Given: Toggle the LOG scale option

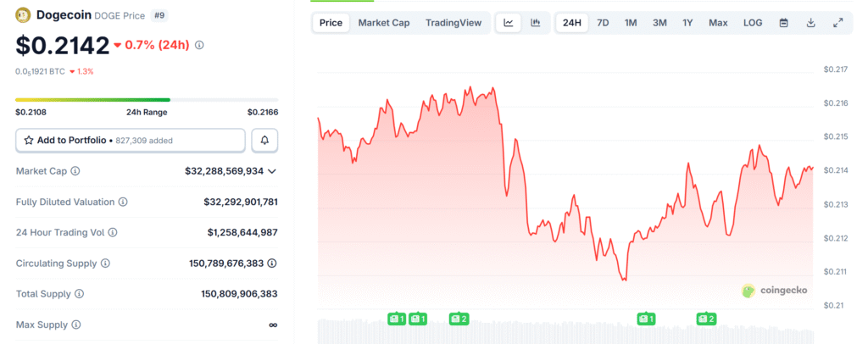Looking at the screenshot, I should coord(753,23).
